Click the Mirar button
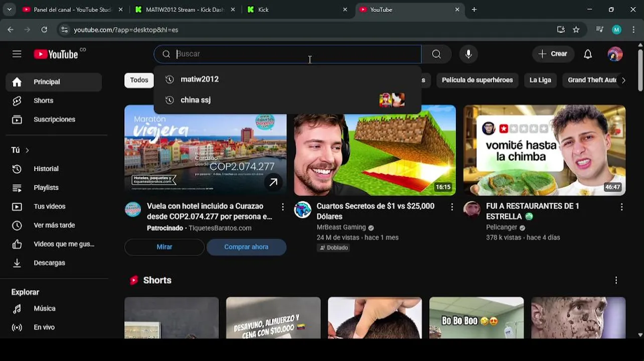 click(165, 247)
